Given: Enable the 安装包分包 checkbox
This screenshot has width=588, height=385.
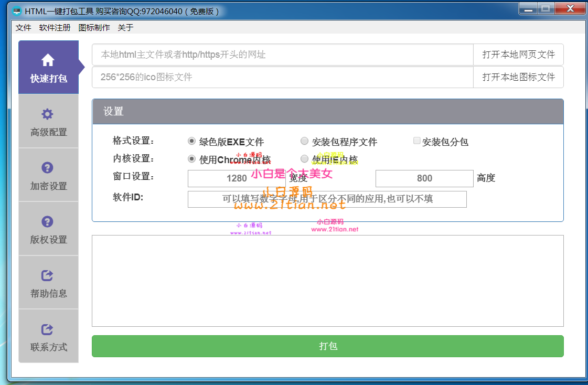Looking at the screenshot, I should tap(417, 141).
